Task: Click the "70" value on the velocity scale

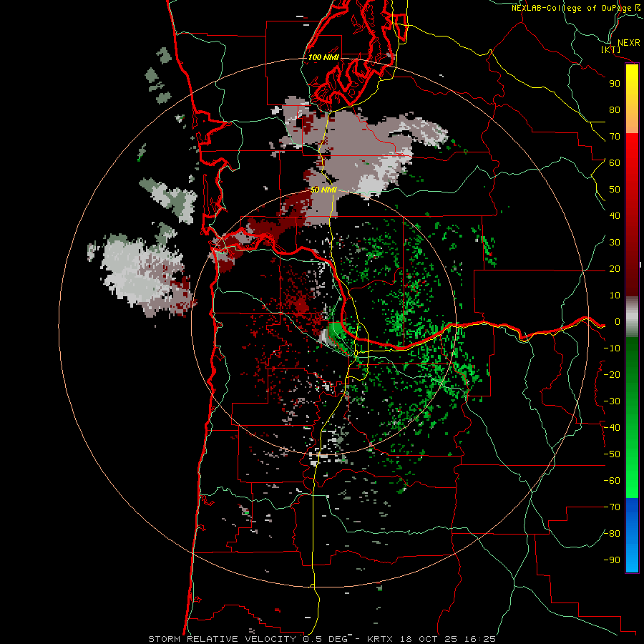Action: pos(615,137)
